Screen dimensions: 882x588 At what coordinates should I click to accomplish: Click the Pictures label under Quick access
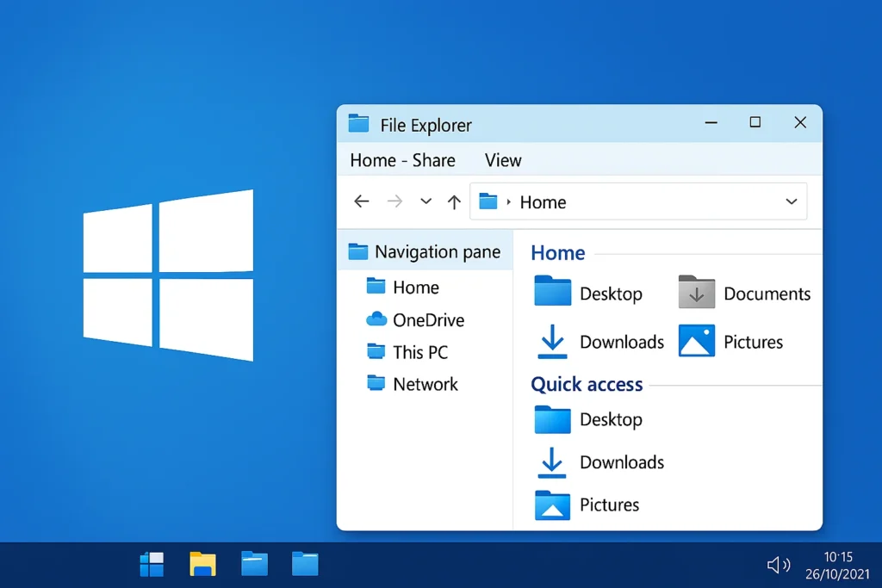pos(609,504)
